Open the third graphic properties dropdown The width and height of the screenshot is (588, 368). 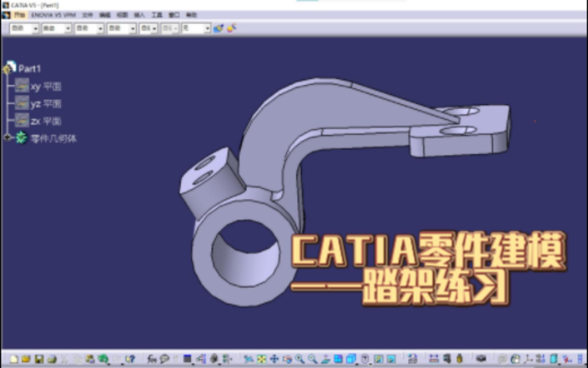(100, 29)
